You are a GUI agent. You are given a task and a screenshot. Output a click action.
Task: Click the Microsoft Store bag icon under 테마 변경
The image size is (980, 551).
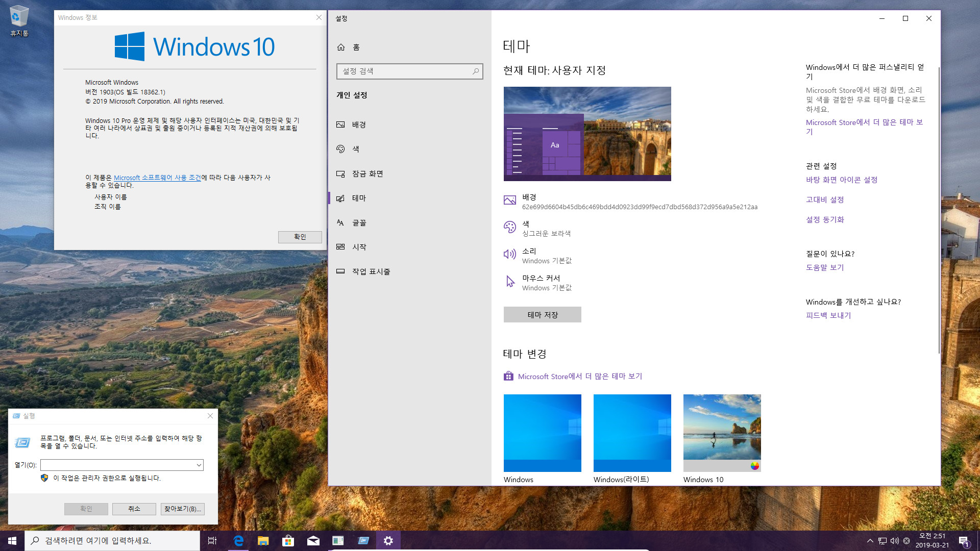[508, 377]
